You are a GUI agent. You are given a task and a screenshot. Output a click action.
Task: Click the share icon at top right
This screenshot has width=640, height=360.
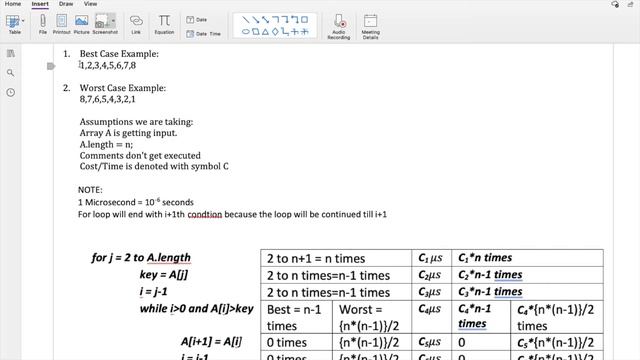[630, 4]
